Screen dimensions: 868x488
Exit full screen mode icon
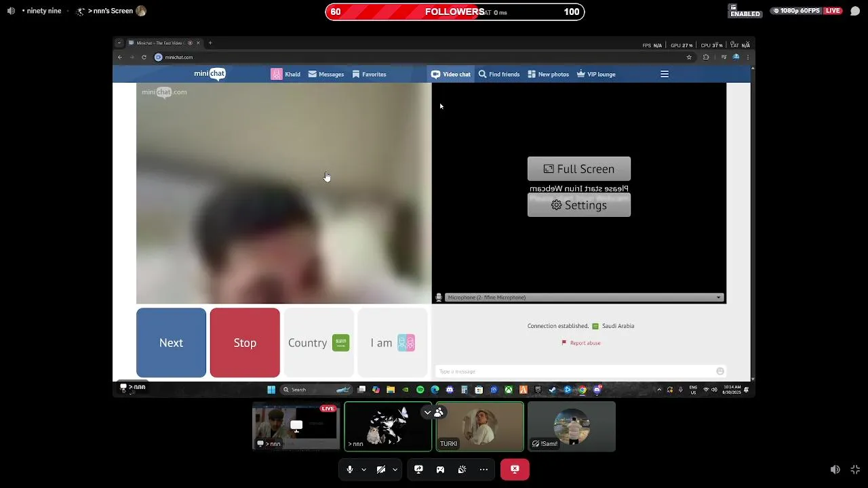856,469
